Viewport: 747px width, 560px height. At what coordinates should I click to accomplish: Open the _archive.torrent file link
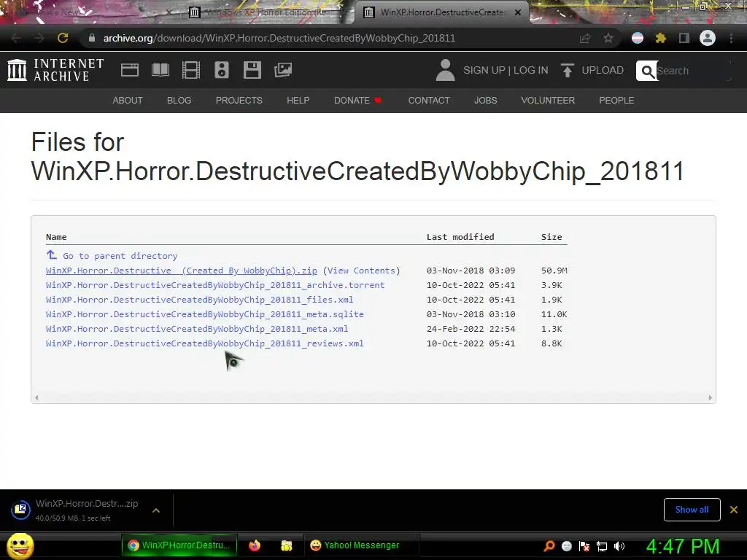pos(215,285)
